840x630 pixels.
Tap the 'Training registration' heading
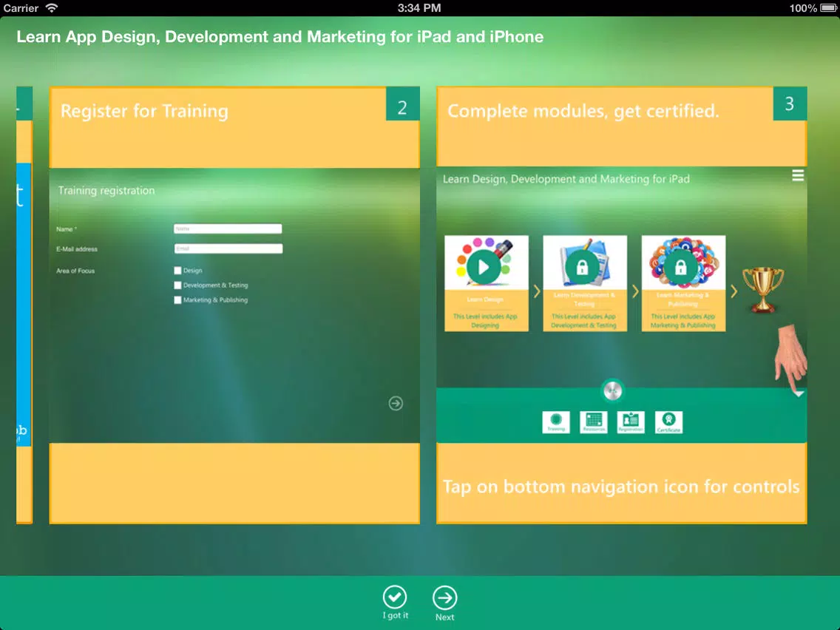tap(106, 191)
